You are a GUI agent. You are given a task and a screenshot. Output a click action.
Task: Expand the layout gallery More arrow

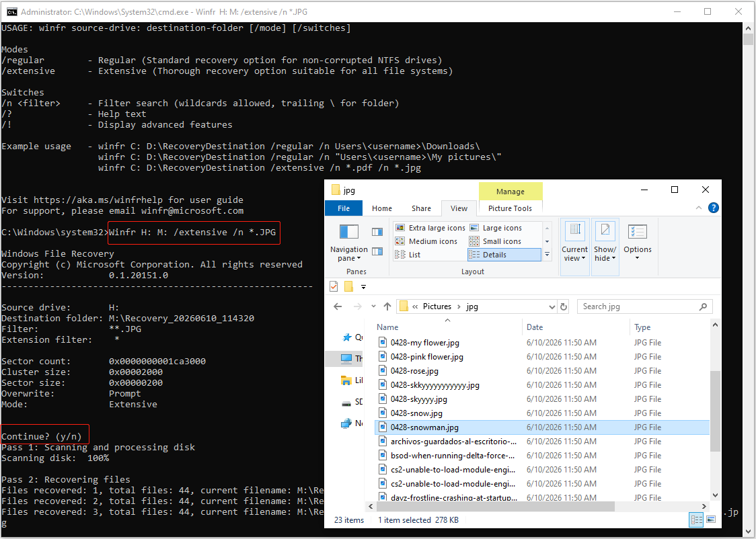coord(547,254)
